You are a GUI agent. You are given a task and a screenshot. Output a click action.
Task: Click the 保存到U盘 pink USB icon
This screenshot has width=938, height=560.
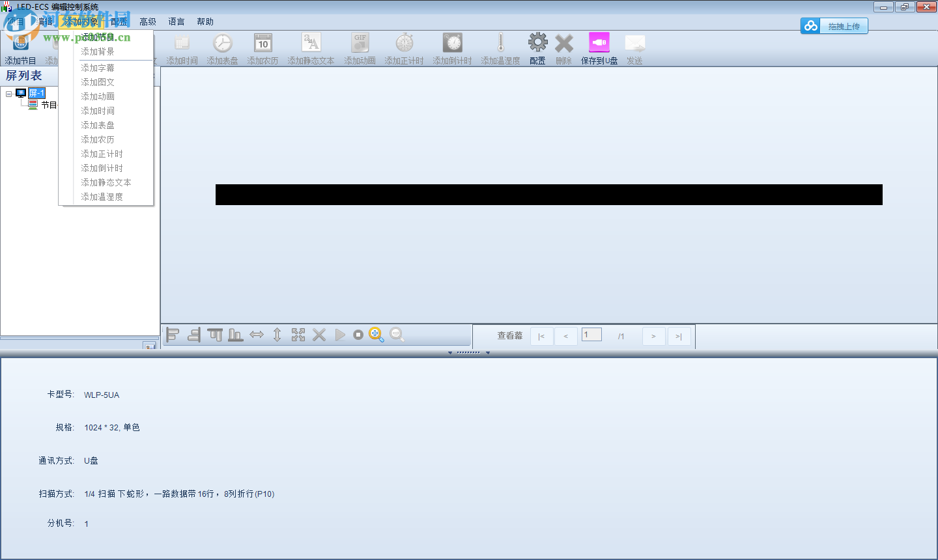(x=599, y=43)
